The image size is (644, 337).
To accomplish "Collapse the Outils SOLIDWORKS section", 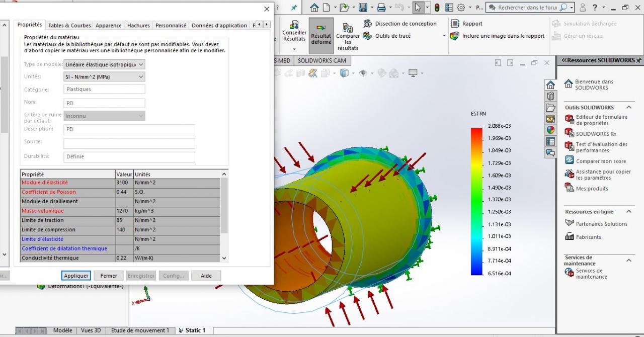I will pos(629,107).
